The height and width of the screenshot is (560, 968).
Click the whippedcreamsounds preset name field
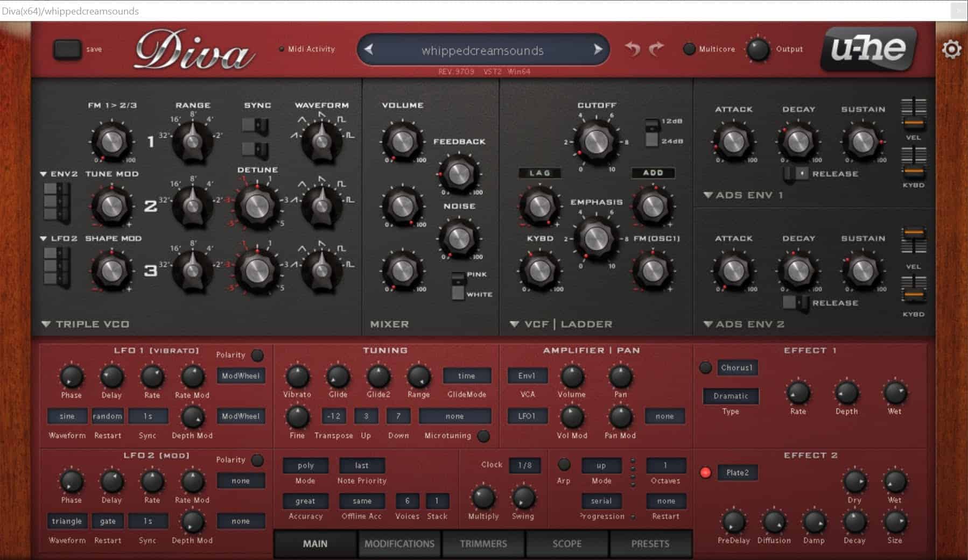tap(482, 50)
